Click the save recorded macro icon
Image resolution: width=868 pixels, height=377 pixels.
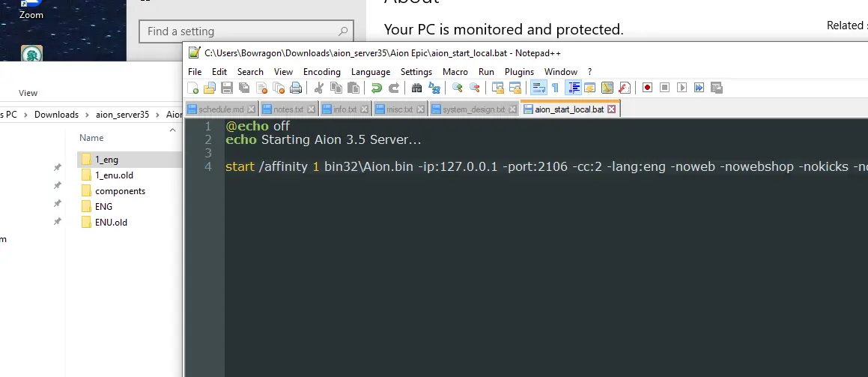click(716, 88)
